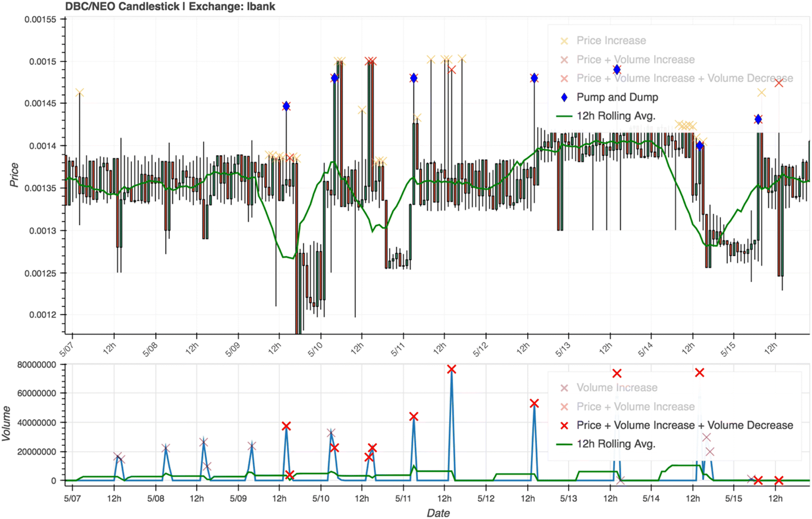The image size is (812, 519).
Task: Click Volume Increase X on 5/09 volume spike
Action: pyautogui.click(x=252, y=446)
